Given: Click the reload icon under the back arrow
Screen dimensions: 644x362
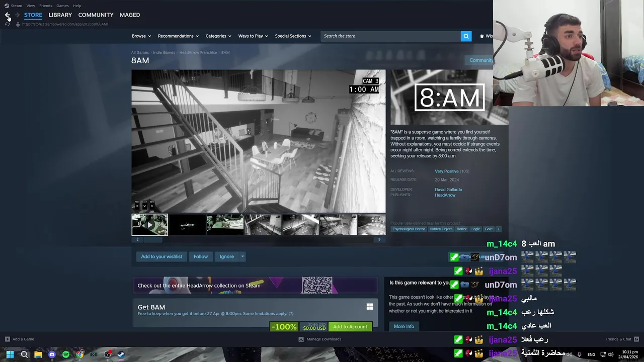Looking at the screenshot, I should tap(8, 24).
